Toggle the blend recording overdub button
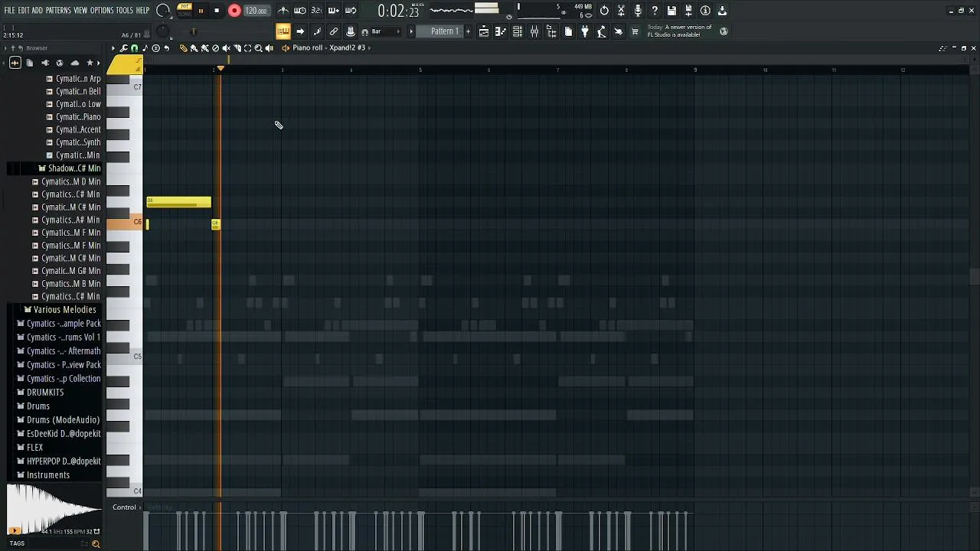The width and height of the screenshot is (980, 551). pos(333,11)
